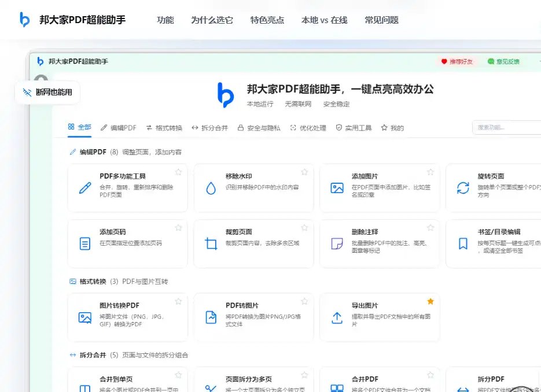Click the 推荐好友 heart button
Screen dimensions: 541x392
point(457,61)
